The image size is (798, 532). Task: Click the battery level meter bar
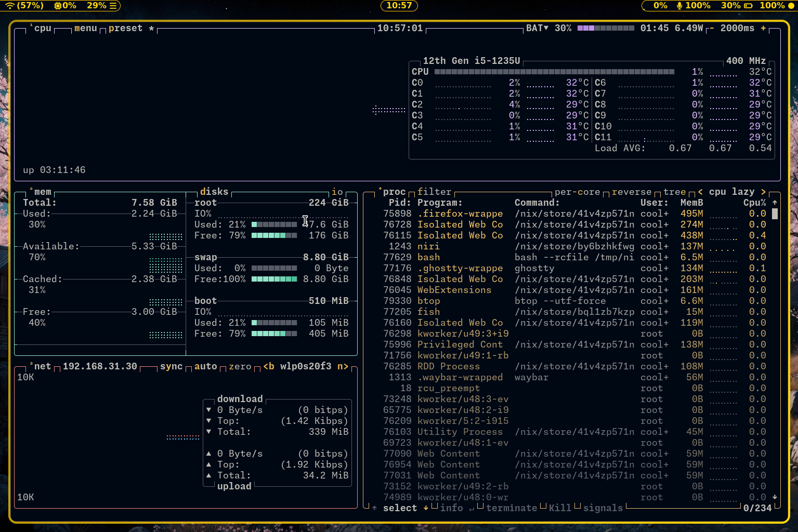tap(606, 28)
